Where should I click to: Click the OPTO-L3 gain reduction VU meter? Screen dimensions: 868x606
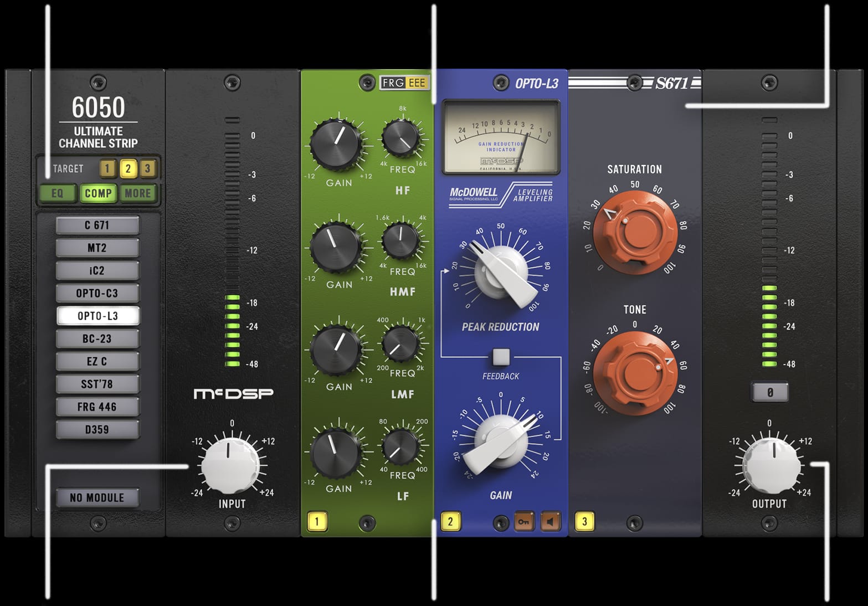(501, 137)
